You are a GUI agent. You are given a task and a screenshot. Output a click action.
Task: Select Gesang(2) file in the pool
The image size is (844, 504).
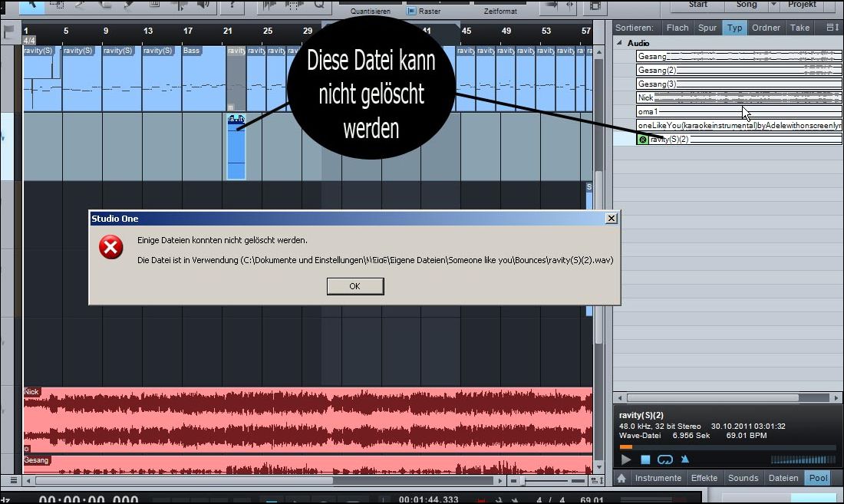coord(738,70)
